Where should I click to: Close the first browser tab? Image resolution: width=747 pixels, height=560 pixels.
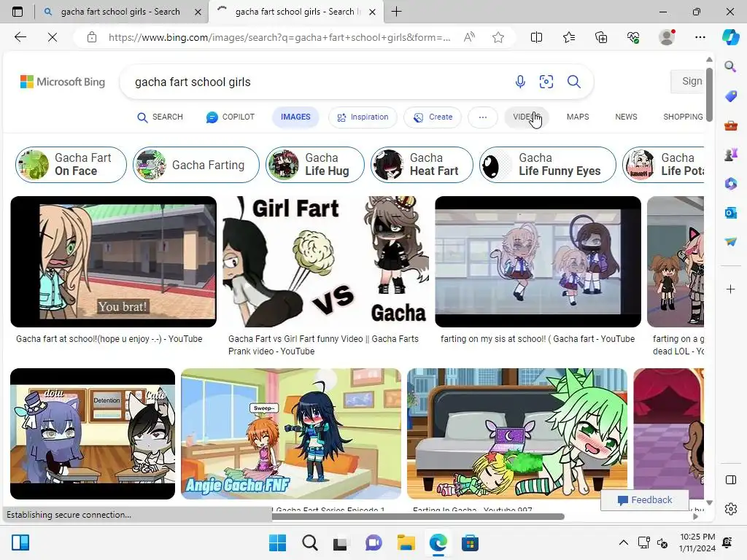(x=198, y=12)
